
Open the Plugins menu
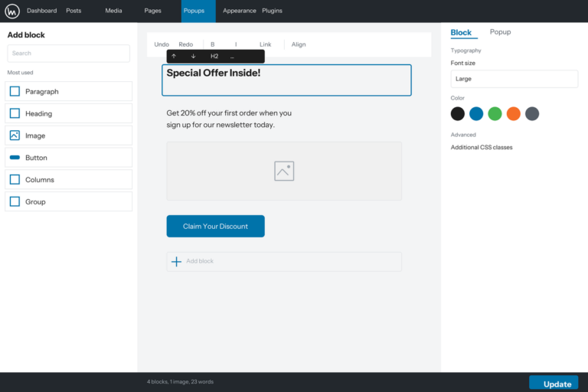pyautogui.click(x=272, y=11)
